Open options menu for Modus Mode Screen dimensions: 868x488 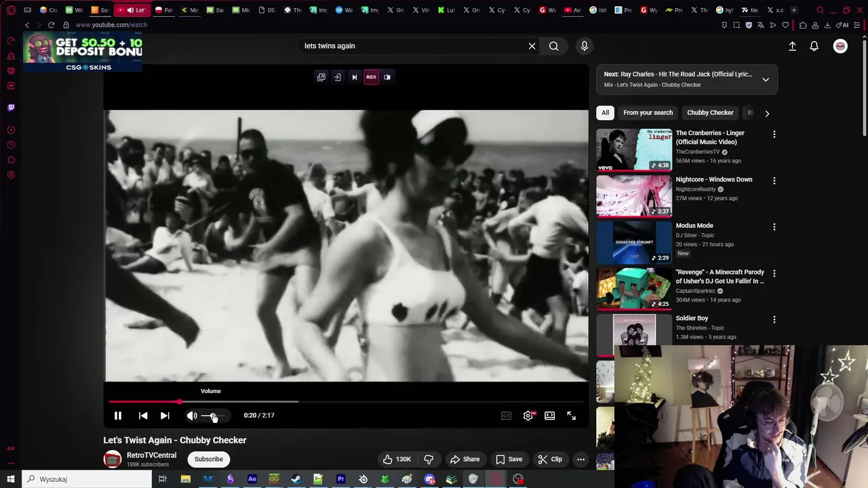click(x=774, y=227)
